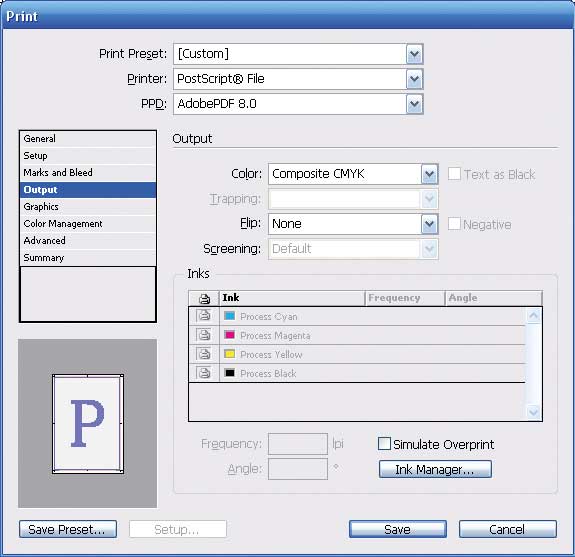Open the Flip dropdown set to None

[429, 224]
